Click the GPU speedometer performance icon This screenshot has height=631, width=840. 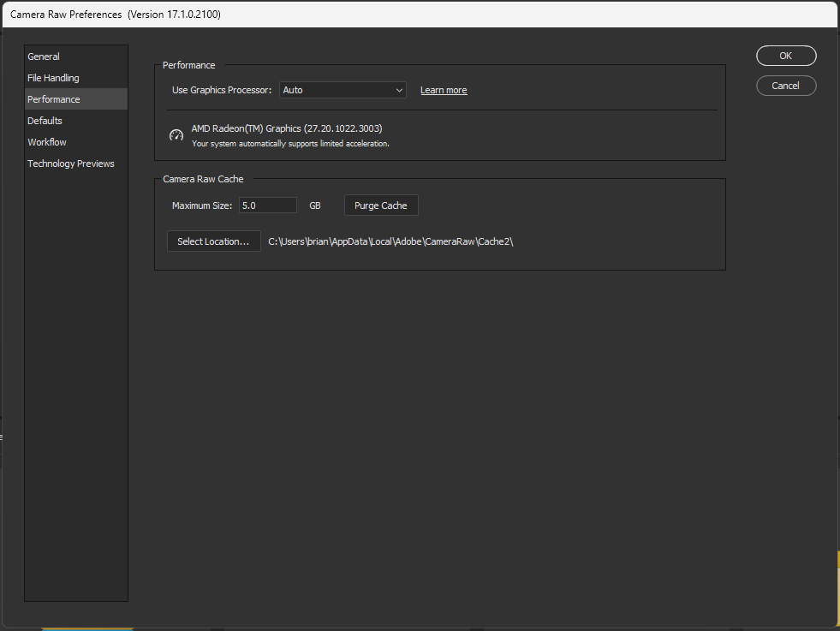coord(176,135)
